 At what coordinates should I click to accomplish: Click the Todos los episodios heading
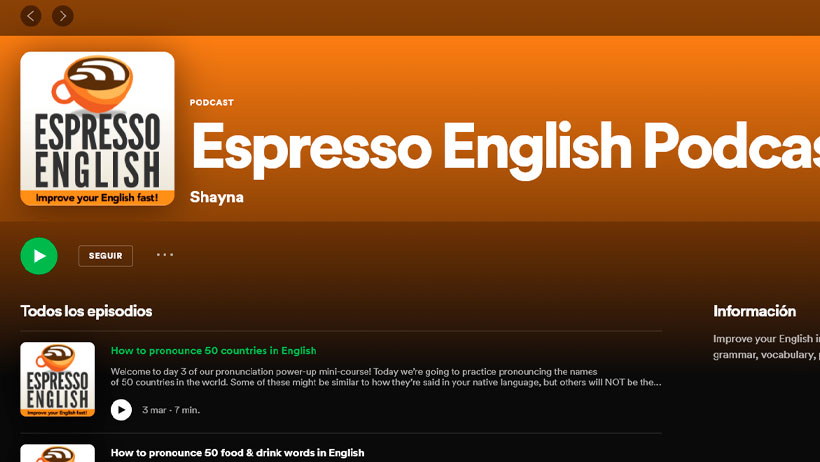86,311
